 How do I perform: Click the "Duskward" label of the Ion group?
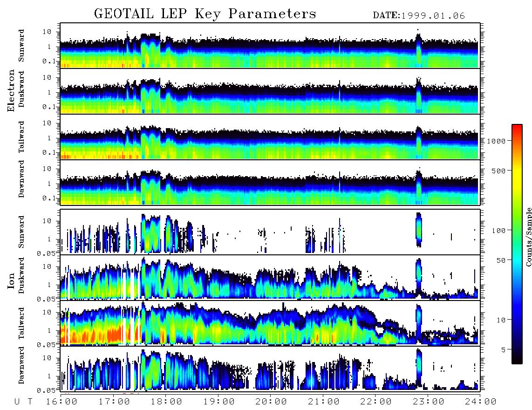(x=21, y=275)
